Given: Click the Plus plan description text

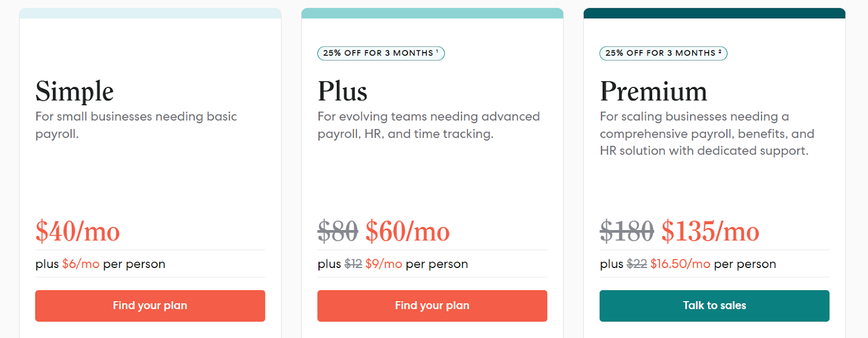Looking at the screenshot, I should [x=429, y=125].
